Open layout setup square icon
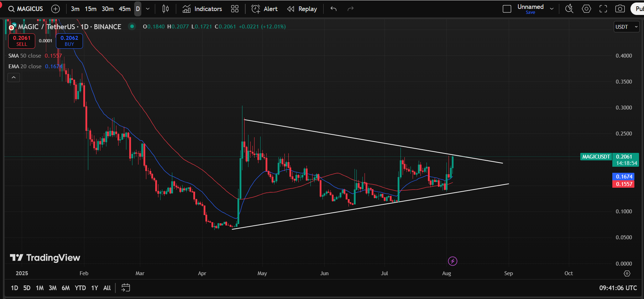Image resolution: width=644 pixels, height=299 pixels. point(507,9)
